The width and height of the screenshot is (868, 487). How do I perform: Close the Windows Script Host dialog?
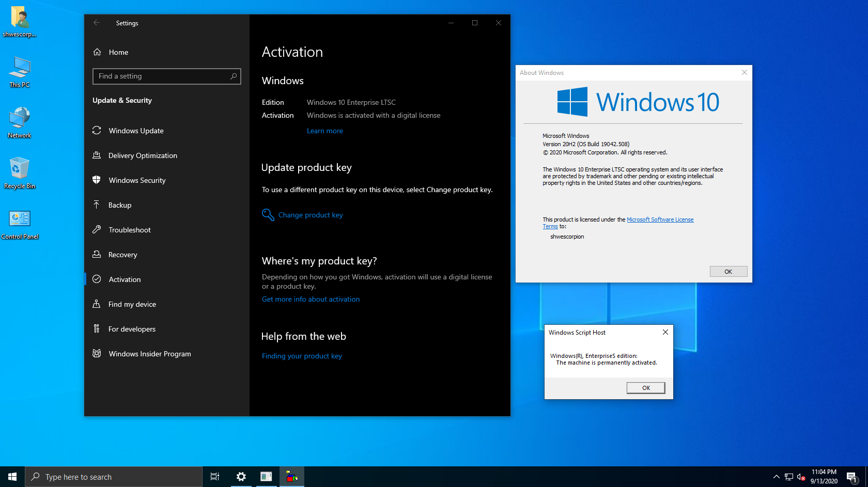(x=665, y=332)
